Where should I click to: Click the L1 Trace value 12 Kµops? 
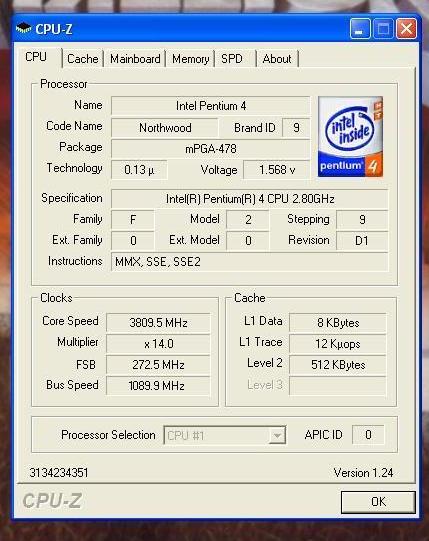pos(338,344)
